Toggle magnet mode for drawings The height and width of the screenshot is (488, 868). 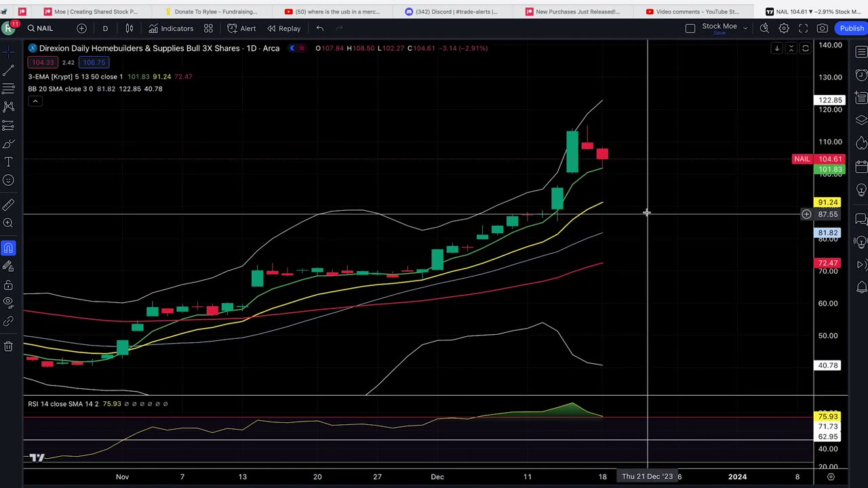pos(8,248)
